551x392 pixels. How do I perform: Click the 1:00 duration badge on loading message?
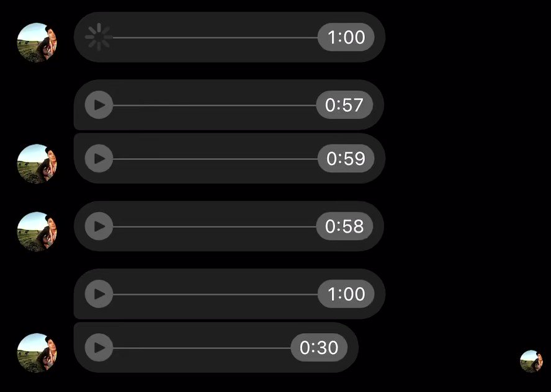346,37
